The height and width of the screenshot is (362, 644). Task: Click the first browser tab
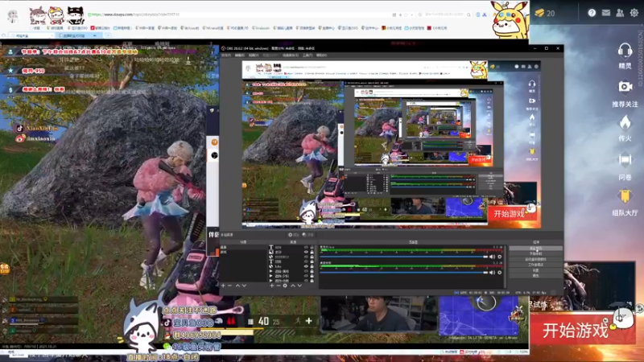tap(31, 35)
